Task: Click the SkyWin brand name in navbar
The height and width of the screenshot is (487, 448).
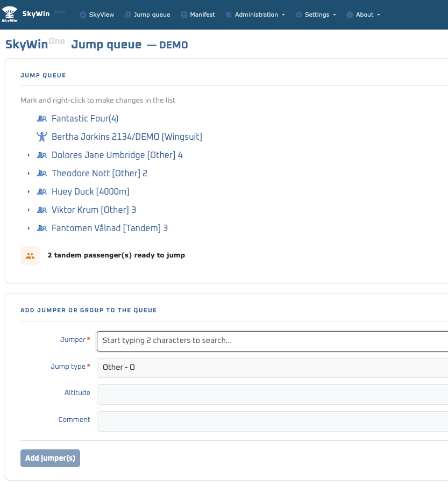Action: (x=35, y=14)
